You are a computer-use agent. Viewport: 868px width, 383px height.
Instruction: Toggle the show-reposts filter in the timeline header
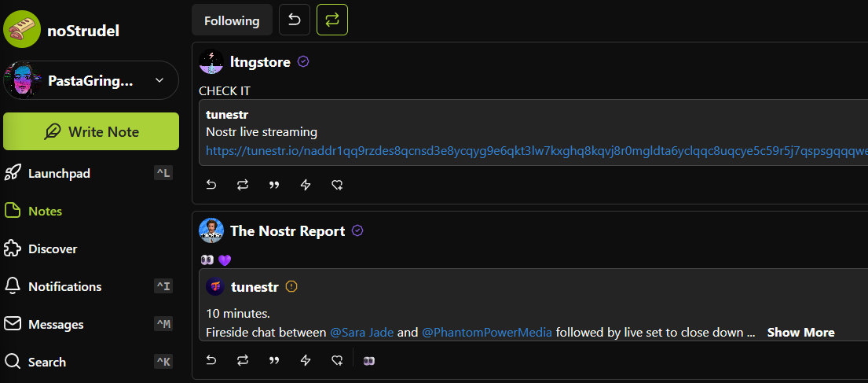tap(332, 20)
